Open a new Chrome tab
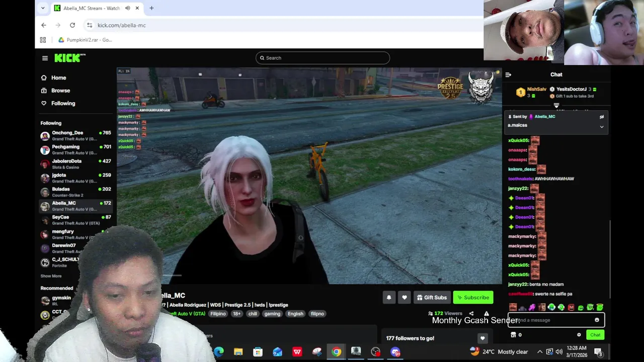Screen dimensions: 644x362 [x=151, y=8]
